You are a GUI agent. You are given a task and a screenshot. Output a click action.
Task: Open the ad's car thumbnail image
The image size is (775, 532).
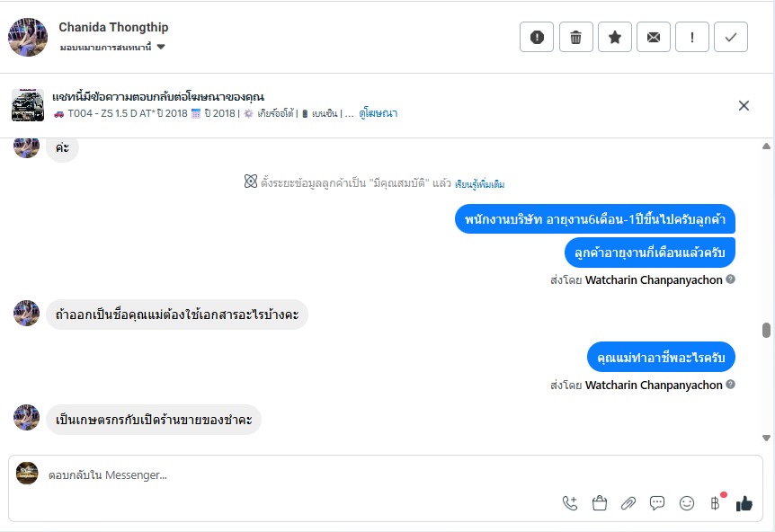point(28,105)
